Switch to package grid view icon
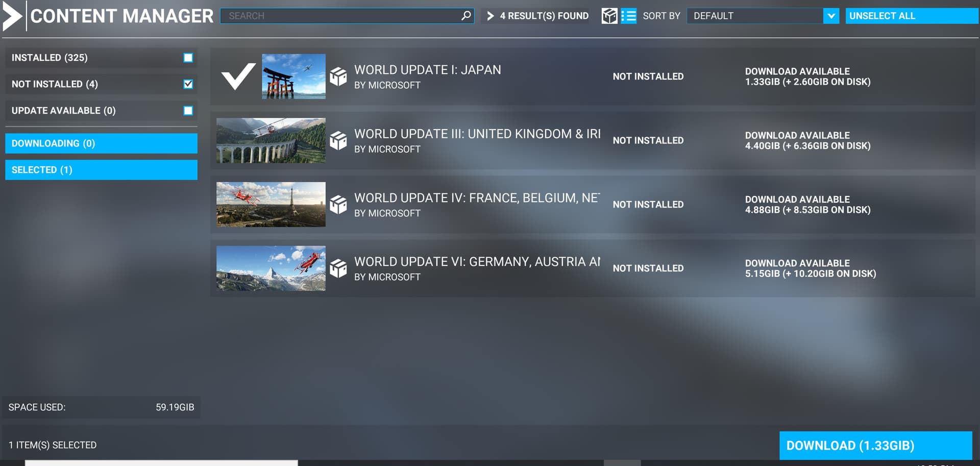The height and width of the screenshot is (466, 980). pyautogui.click(x=609, y=16)
